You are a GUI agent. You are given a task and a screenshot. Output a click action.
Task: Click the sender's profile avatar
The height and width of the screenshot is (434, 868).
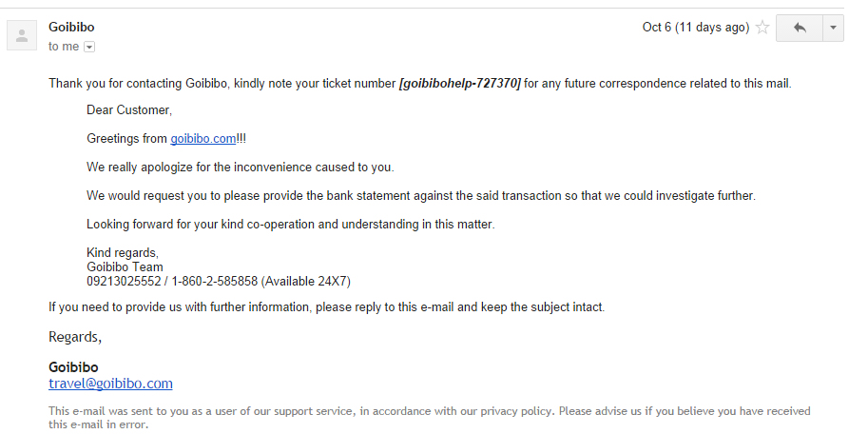(x=22, y=36)
